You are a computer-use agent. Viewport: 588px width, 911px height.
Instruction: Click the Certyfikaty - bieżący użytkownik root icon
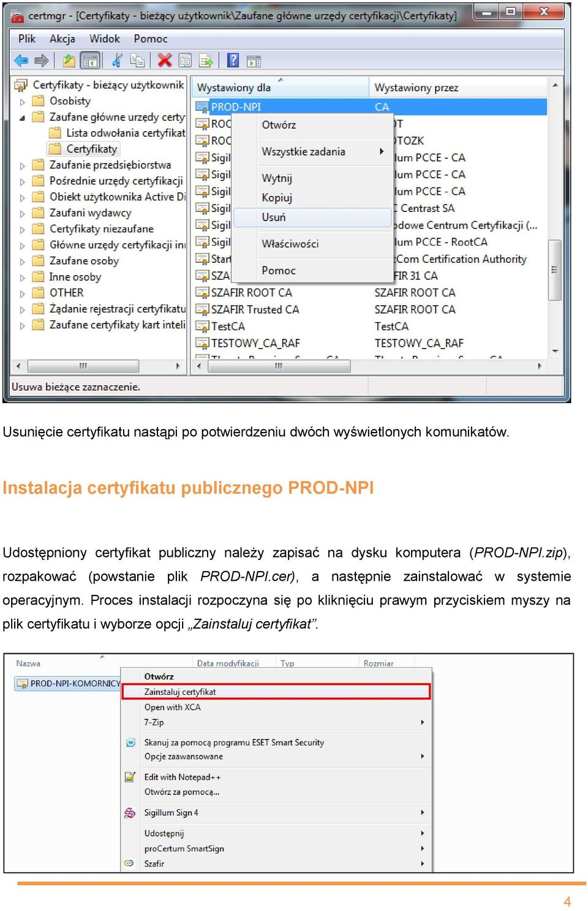tap(21, 85)
